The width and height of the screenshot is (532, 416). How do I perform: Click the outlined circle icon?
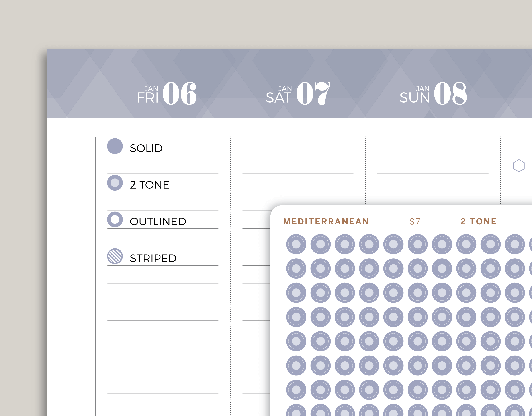point(115,219)
